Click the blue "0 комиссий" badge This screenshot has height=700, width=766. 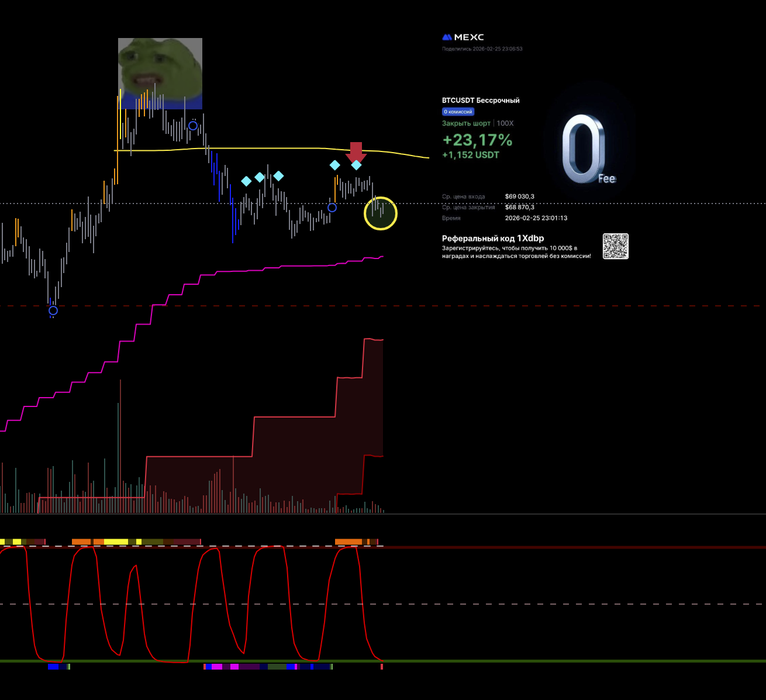pyautogui.click(x=458, y=112)
